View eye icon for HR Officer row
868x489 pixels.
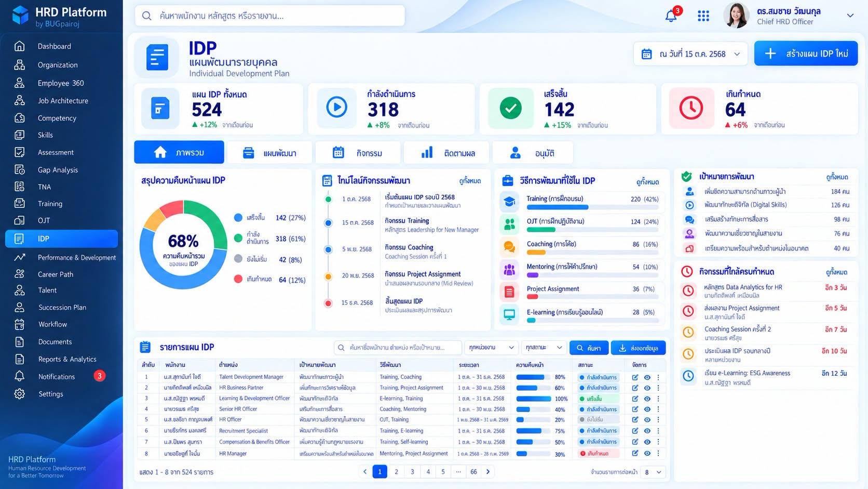point(647,420)
